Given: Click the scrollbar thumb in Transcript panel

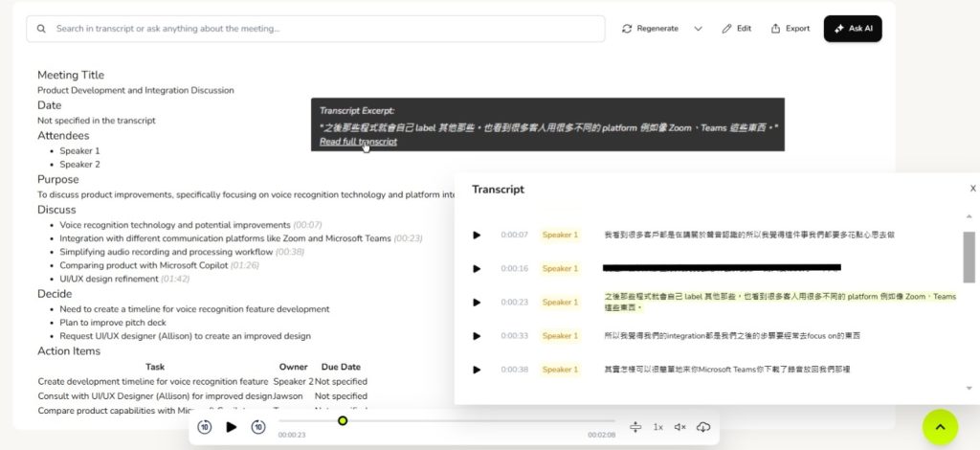Looking at the screenshot, I should pyautogui.click(x=969, y=257).
